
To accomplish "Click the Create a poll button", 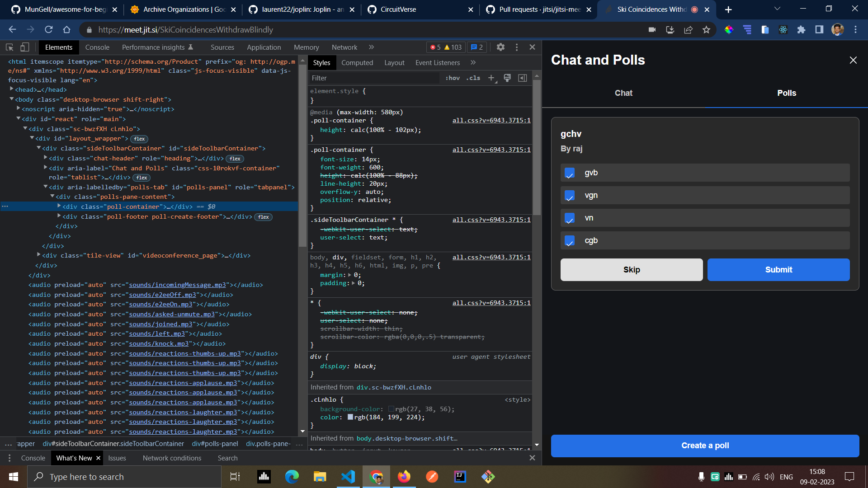I will pos(705,446).
